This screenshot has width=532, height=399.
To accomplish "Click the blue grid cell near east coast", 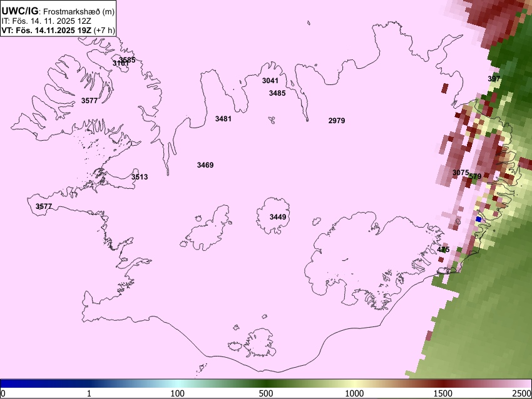I will click(478, 220).
